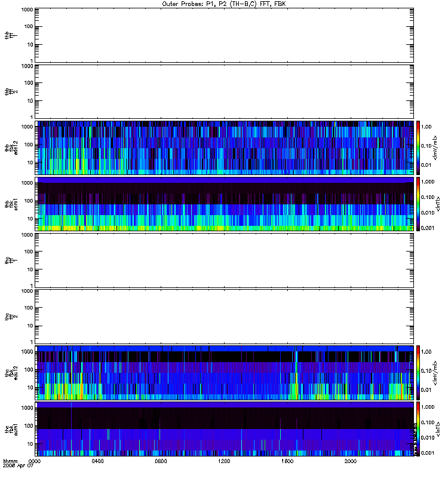Click the color bar beside thc fbk scm1

[x=418, y=429]
